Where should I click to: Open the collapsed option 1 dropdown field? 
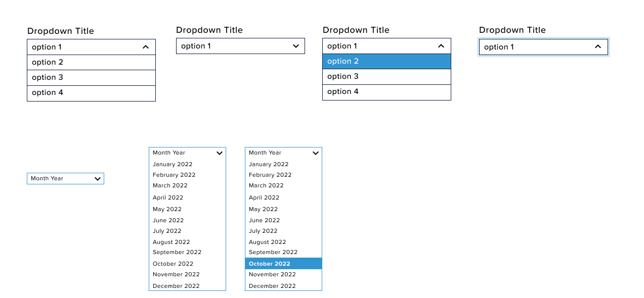tap(240, 46)
